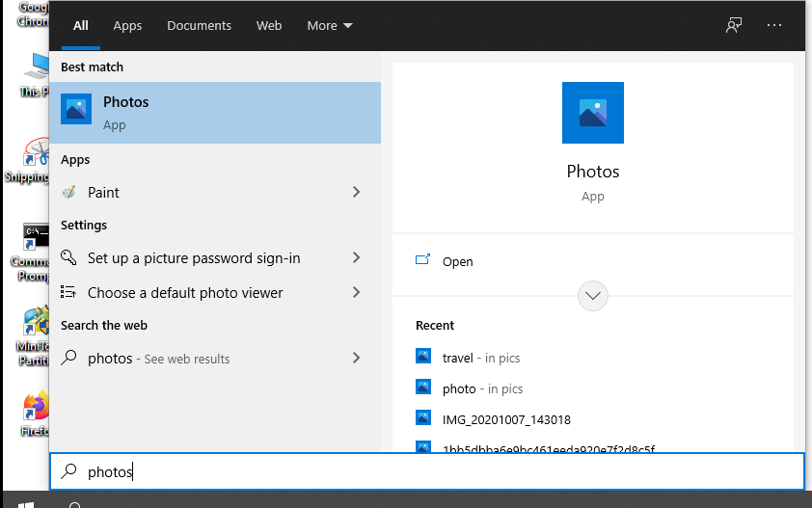Select the This PC desktop icon
The width and height of the screenshot is (812, 508).
pyautogui.click(x=36, y=74)
